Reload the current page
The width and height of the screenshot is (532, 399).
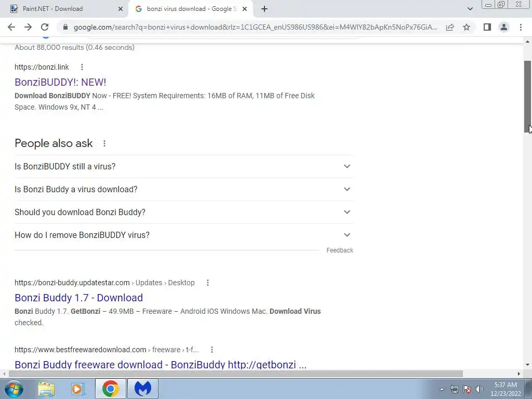pyautogui.click(x=45, y=27)
